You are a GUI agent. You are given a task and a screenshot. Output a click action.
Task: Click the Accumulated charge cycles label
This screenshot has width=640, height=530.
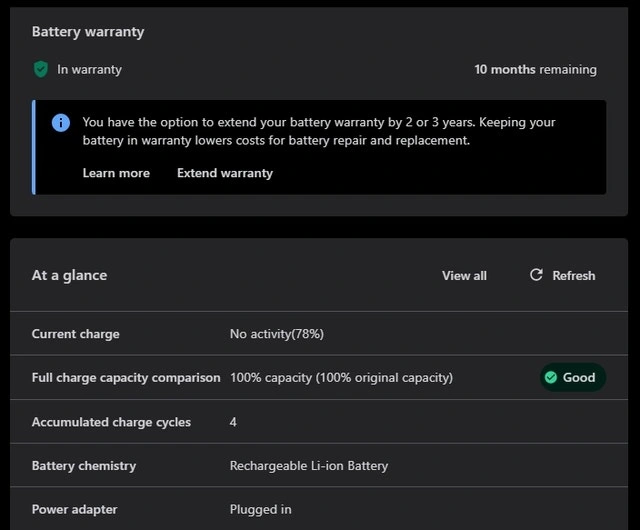pos(111,422)
